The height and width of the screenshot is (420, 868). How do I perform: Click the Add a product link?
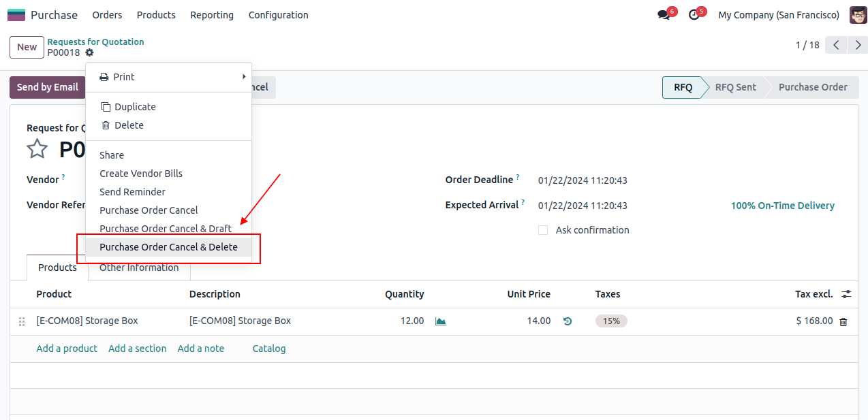click(x=67, y=349)
